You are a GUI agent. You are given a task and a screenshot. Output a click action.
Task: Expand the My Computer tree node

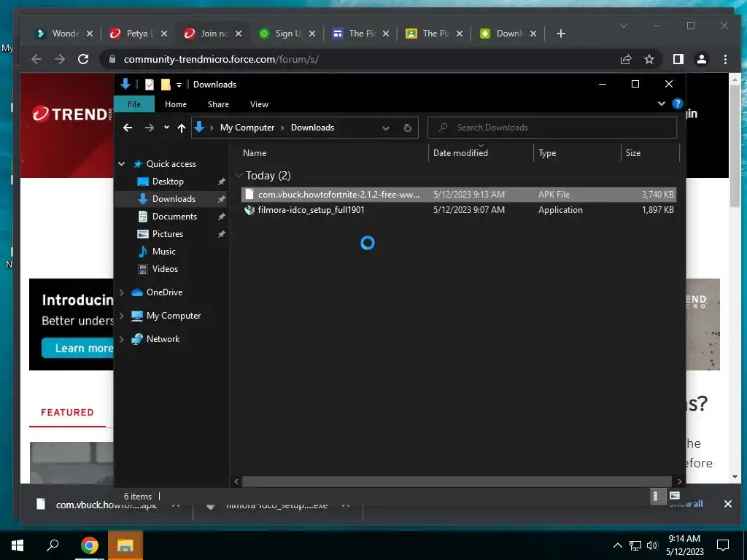tap(122, 316)
